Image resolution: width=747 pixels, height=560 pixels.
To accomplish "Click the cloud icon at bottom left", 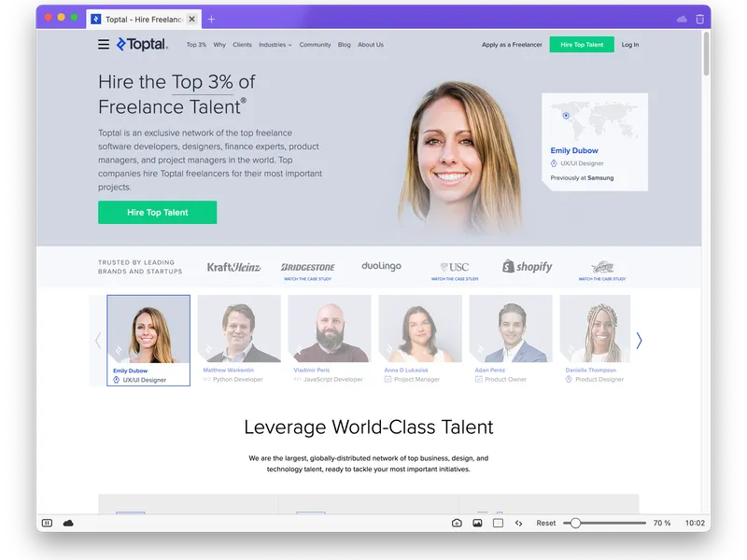I will click(68, 523).
